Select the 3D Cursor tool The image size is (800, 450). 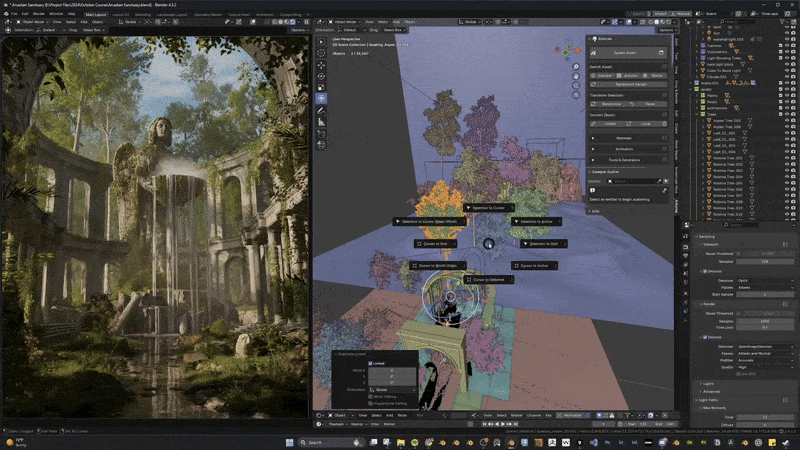point(321,53)
